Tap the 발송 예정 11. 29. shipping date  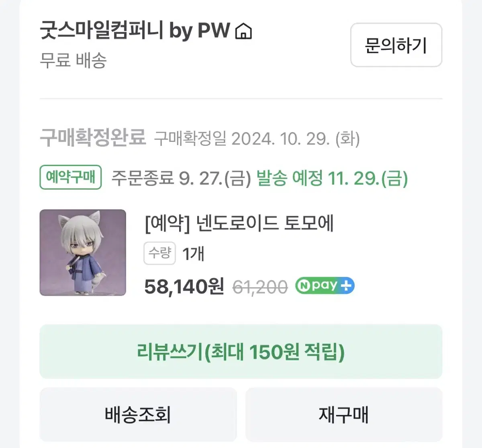tap(332, 178)
